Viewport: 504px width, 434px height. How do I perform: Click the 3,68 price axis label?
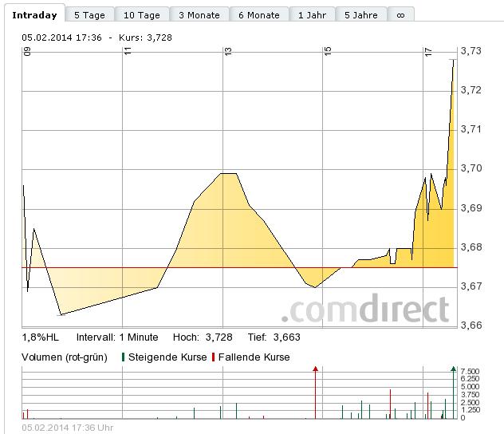pyautogui.click(x=471, y=247)
